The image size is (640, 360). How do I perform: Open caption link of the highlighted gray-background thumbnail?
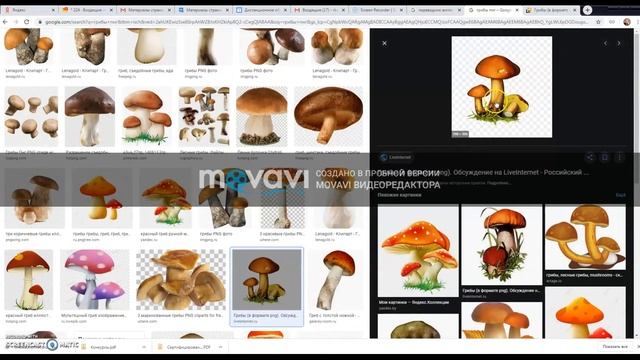pos(266,316)
